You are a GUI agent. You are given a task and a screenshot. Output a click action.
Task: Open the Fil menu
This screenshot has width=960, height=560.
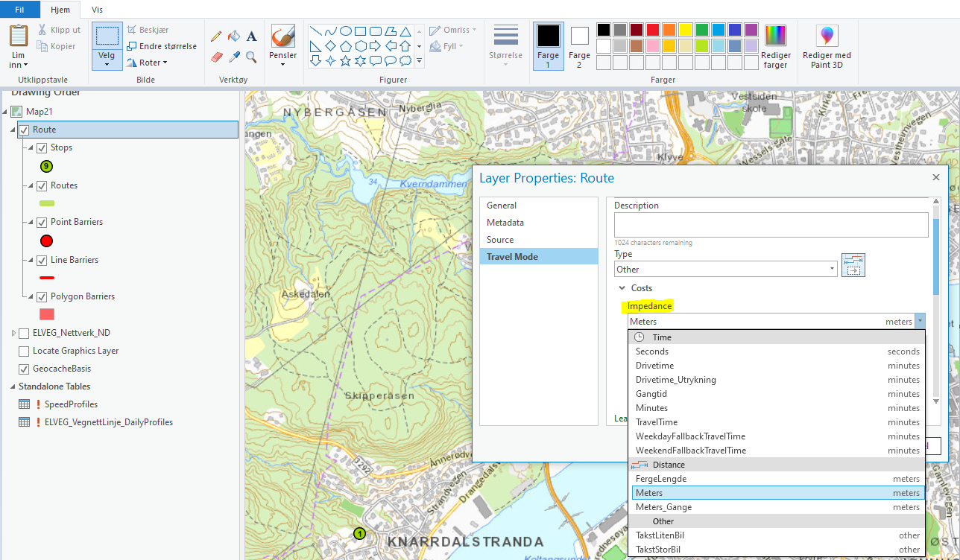[x=21, y=10]
